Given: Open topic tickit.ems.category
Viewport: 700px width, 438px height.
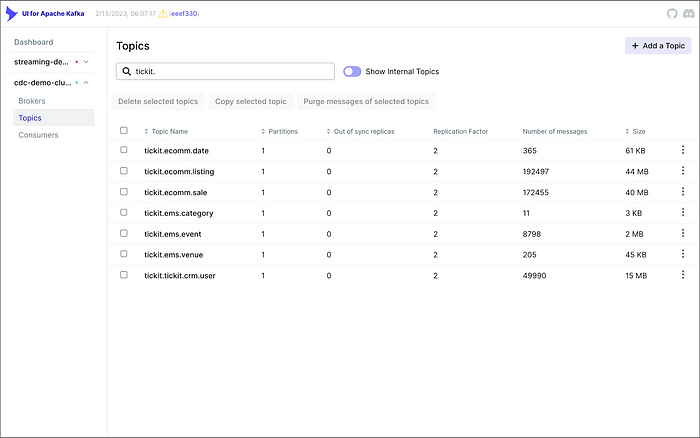Looking at the screenshot, I should (179, 213).
